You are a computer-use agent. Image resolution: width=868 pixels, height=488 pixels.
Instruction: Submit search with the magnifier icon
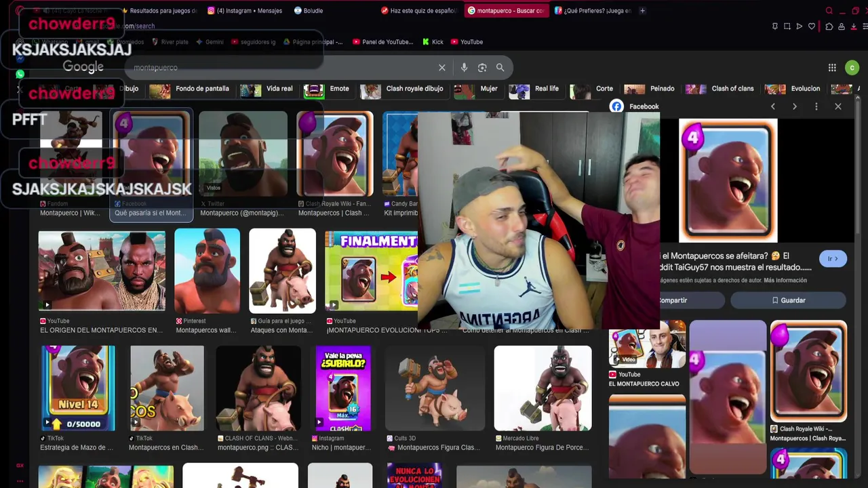(500, 68)
